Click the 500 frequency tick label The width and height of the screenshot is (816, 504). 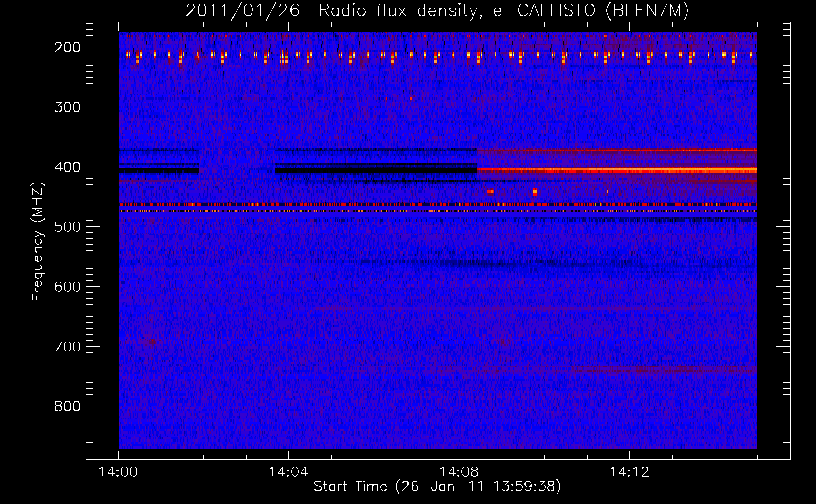click(x=67, y=227)
